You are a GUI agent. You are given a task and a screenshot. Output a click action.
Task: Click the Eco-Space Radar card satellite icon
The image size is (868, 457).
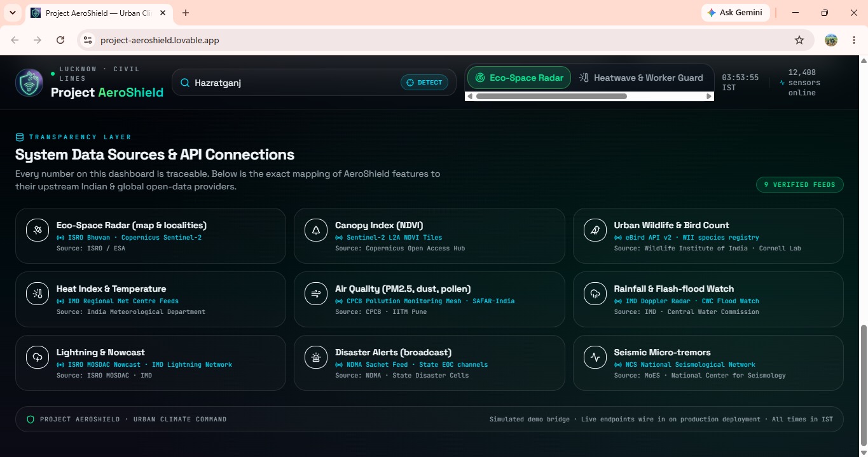click(x=38, y=230)
